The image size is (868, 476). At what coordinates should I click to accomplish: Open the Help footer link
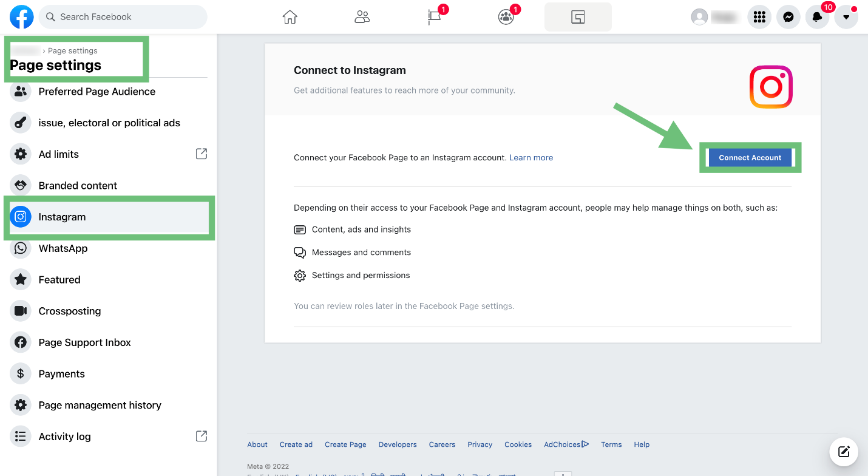[x=642, y=444]
